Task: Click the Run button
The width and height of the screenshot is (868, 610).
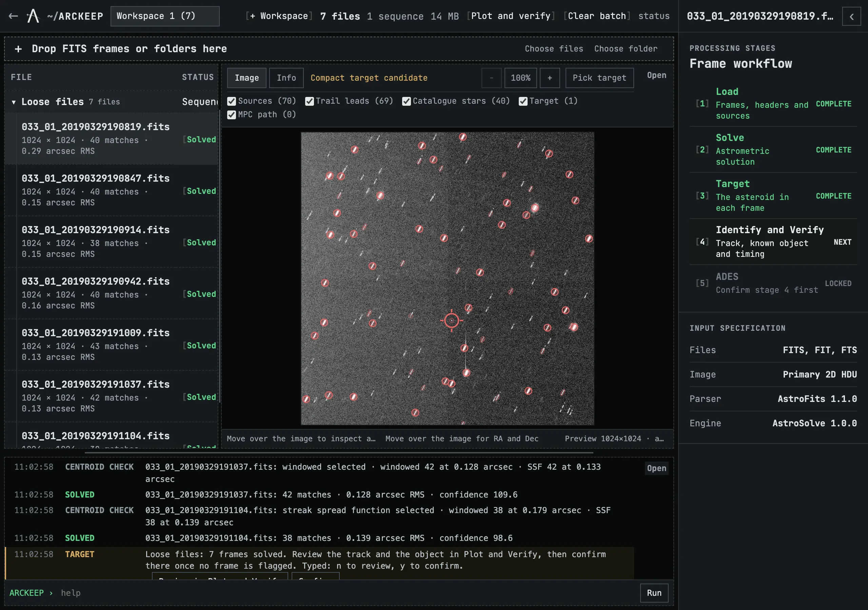Action: 654,593
